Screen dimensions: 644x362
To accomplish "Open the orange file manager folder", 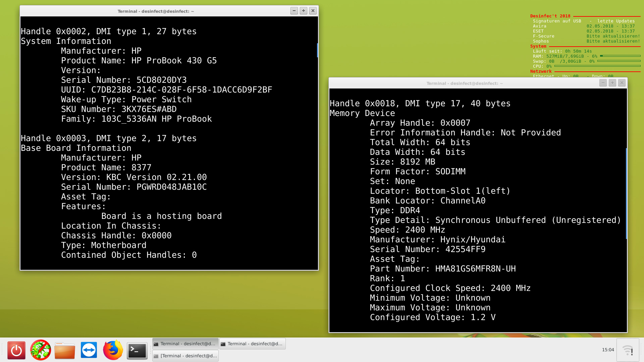I will point(64,350).
